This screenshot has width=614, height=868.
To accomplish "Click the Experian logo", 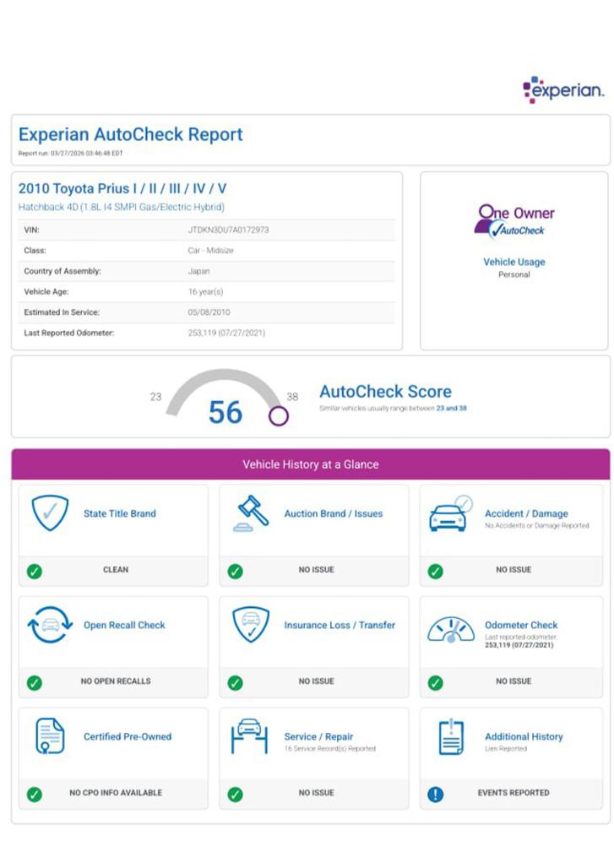I will pos(562,90).
